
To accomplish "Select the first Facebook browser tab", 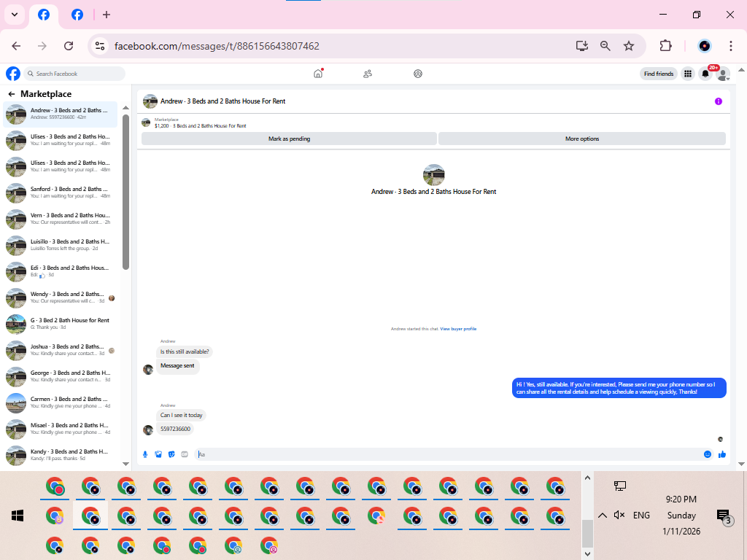I will coord(44,15).
